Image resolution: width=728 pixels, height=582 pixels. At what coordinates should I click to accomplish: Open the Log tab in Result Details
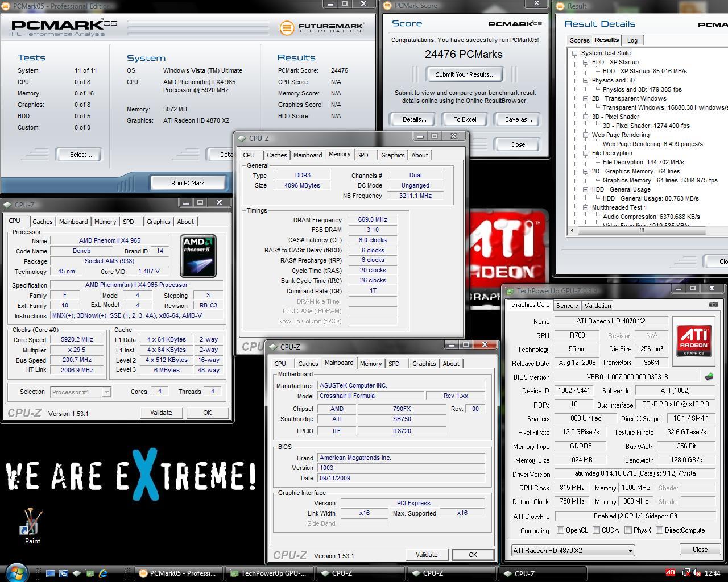[632, 40]
